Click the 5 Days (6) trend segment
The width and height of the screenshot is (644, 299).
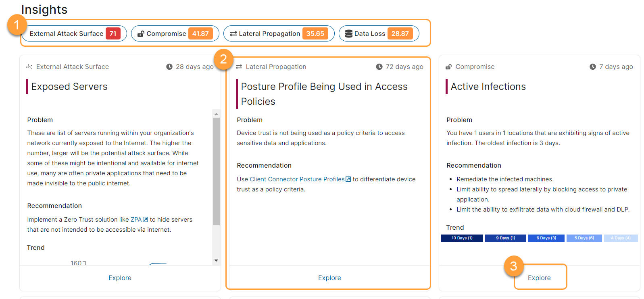click(x=584, y=238)
